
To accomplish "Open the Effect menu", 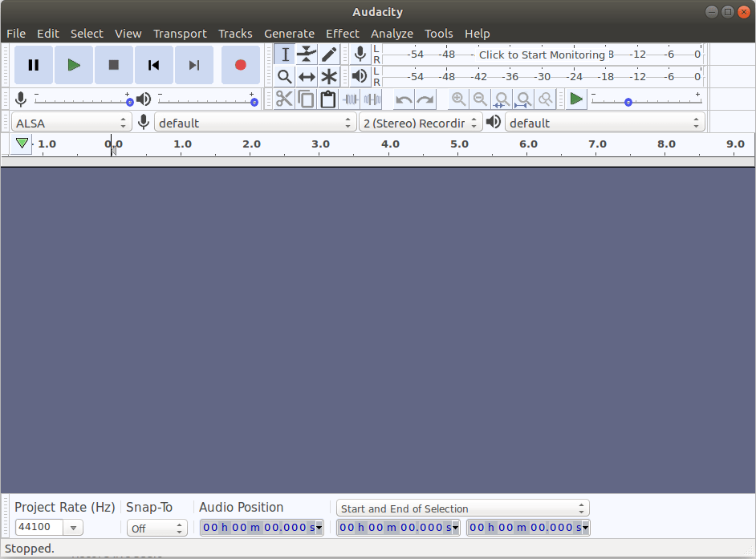I will point(342,34).
